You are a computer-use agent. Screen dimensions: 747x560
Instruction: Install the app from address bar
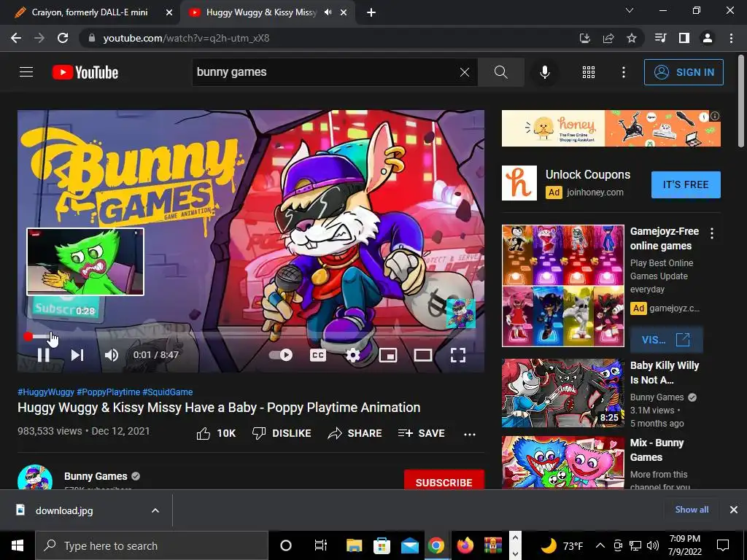(x=585, y=38)
